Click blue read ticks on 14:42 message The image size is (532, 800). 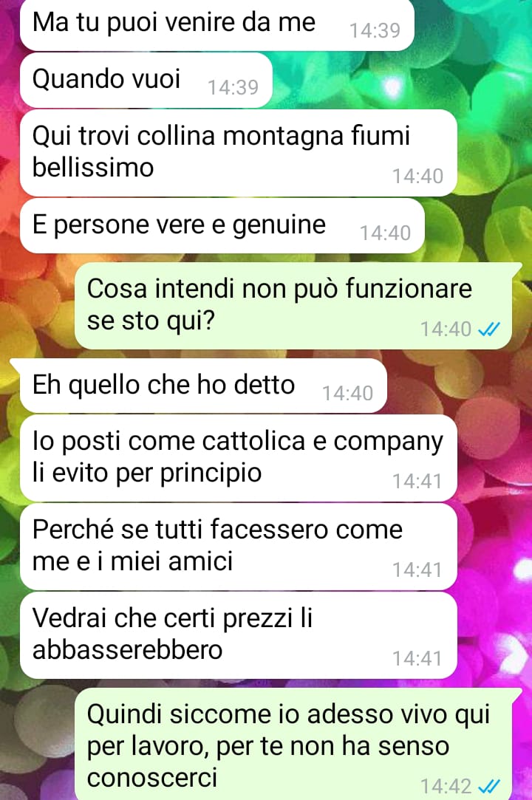(488, 786)
